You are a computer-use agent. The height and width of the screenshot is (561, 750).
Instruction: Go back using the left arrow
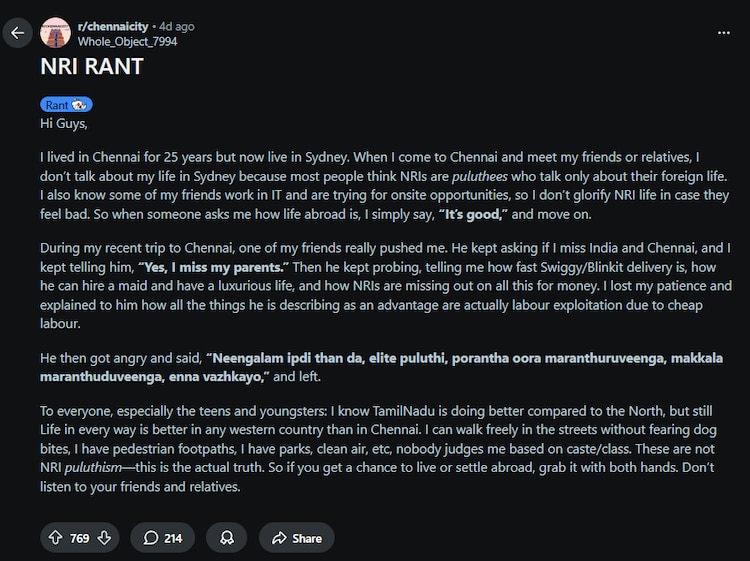click(17, 33)
